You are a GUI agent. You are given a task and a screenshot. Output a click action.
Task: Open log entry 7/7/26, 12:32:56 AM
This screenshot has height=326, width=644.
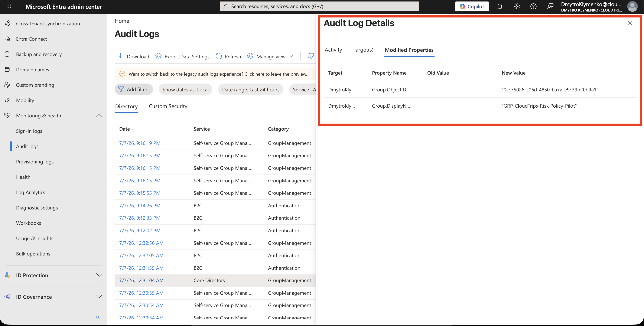141,243
